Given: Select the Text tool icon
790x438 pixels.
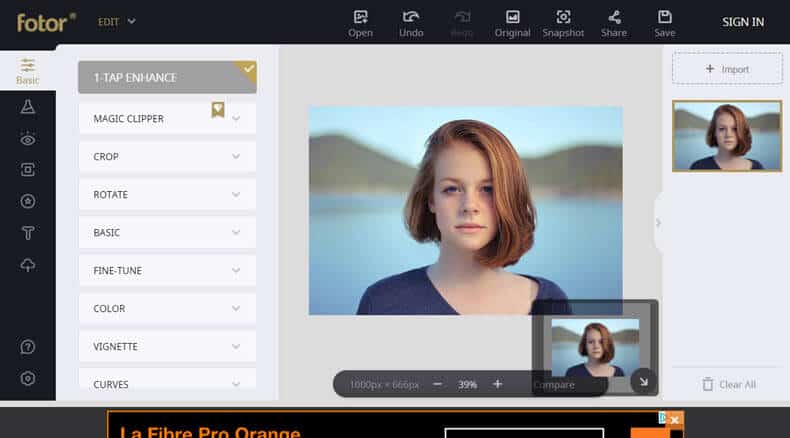Looking at the screenshot, I should coord(28,233).
